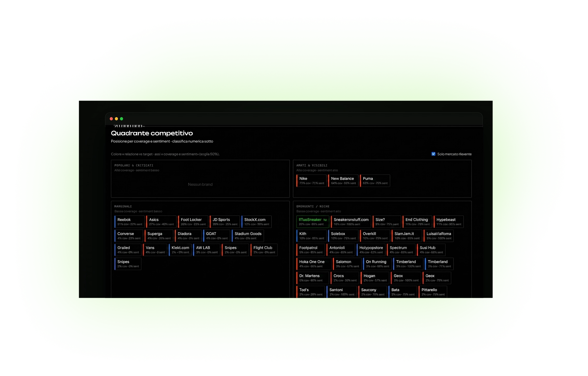
Task: Click the MARGINALI quadrant title
Action: click(x=123, y=207)
